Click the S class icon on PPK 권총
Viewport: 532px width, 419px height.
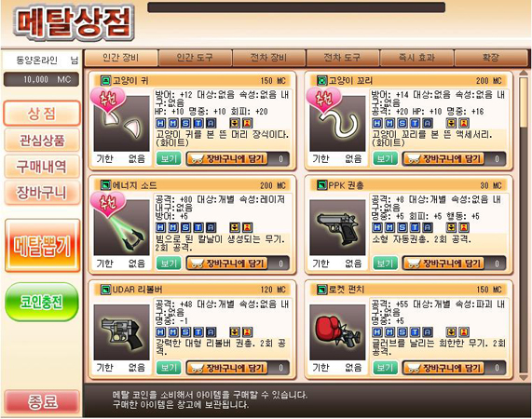402,227
